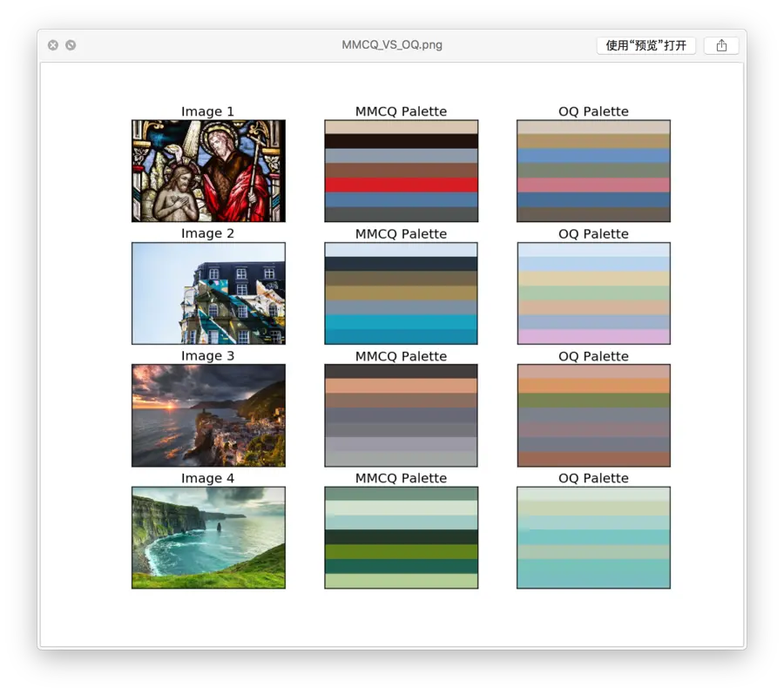Click the Image 1 caption label
The height and width of the screenshot is (694, 784).
pos(207,111)
